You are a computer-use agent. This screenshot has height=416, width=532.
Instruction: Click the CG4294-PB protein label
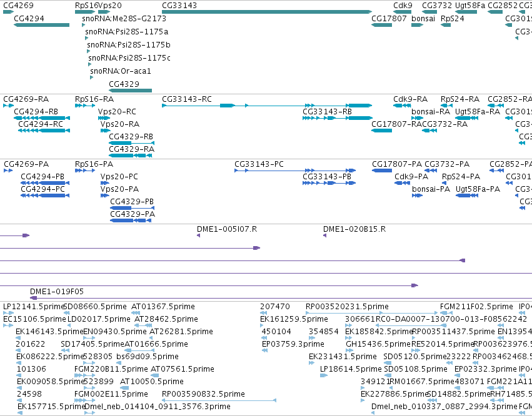coord(43,177)
